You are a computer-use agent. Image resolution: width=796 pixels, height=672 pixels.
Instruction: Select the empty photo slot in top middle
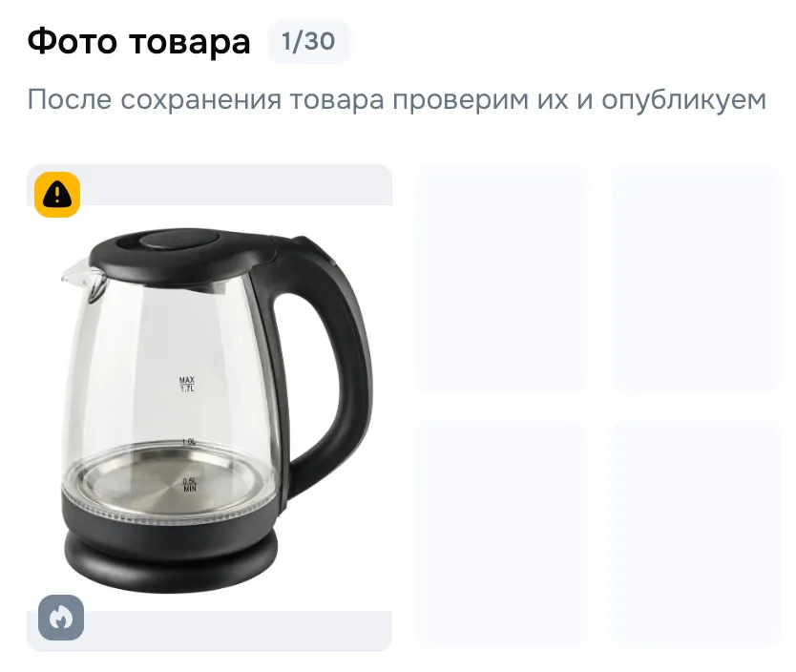coord(502,279)
